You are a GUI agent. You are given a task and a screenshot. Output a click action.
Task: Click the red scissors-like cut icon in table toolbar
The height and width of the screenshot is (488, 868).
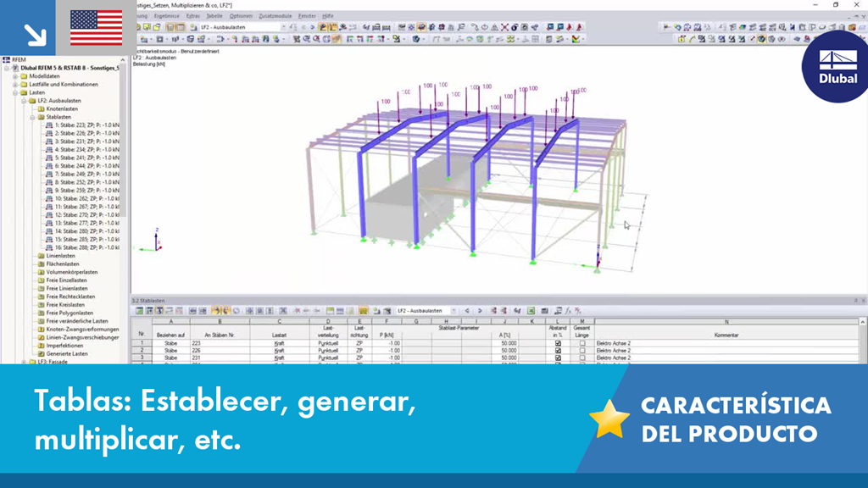[297, 311]
